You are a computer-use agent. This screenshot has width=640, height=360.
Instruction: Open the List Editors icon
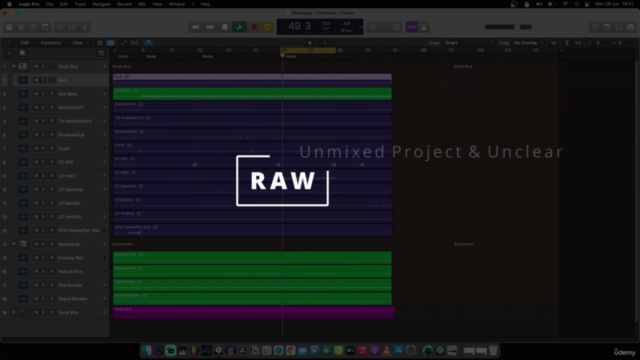595,27
